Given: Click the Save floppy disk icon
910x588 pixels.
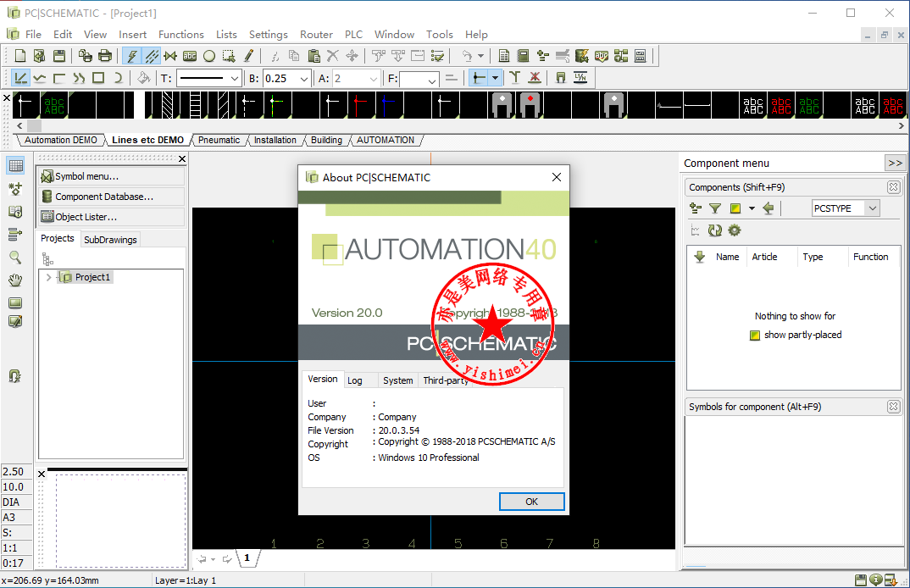Looking at the screenshot, I should tap(59, 56).
